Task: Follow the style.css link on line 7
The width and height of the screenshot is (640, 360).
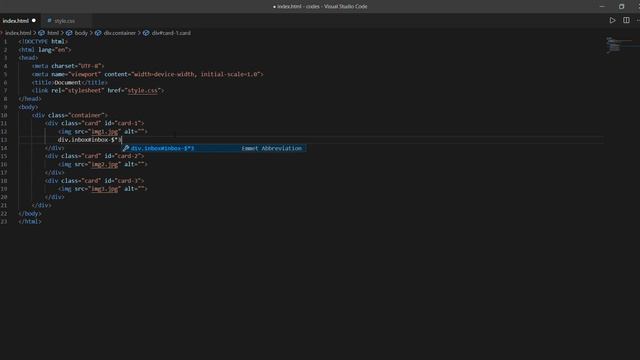Action: [143, 91]
